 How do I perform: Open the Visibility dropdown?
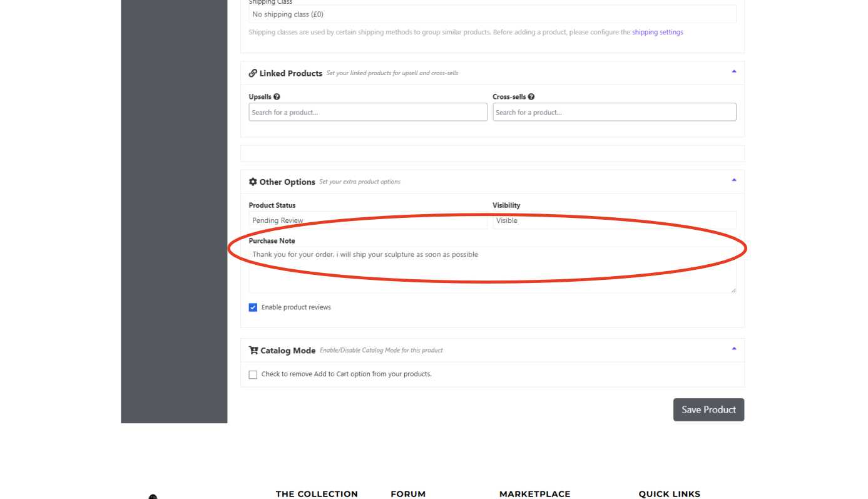(x=613, y=220)
